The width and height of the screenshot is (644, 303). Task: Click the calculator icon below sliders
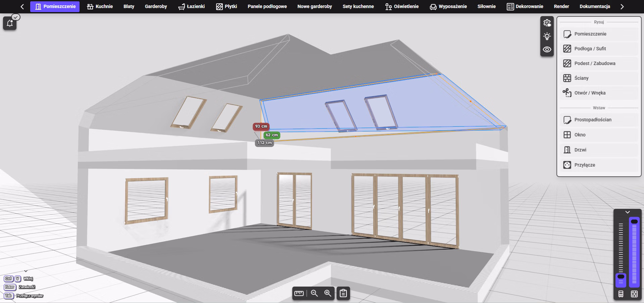(621, 294)
